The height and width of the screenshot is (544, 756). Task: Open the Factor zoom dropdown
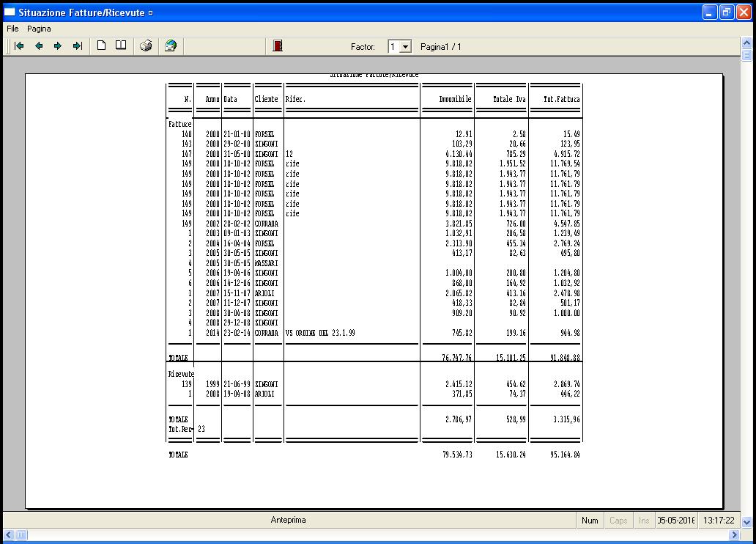406,47
